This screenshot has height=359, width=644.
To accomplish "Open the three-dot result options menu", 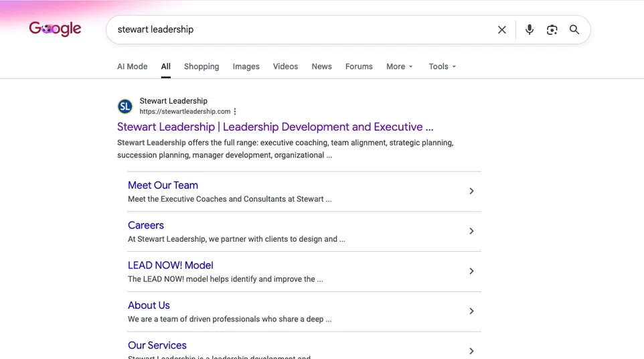I will coord(235,111).
